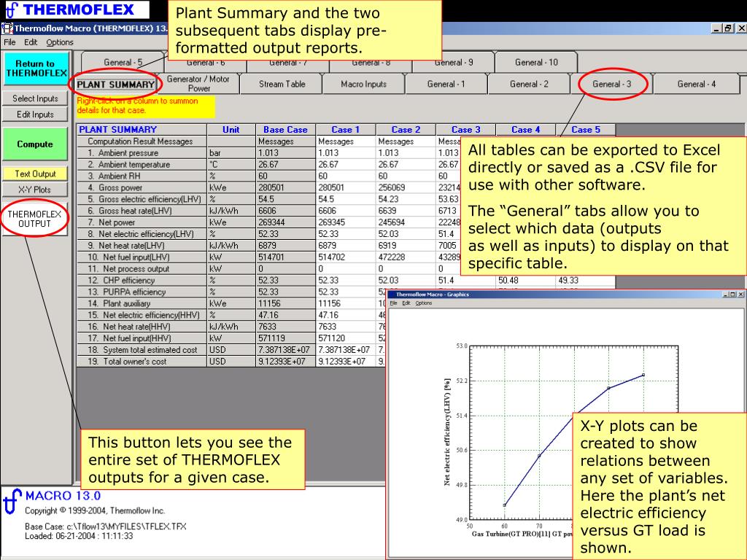Select System total estimated cost row
The width and height of the screenshot is (747, 560).
(x=142, y=350)
